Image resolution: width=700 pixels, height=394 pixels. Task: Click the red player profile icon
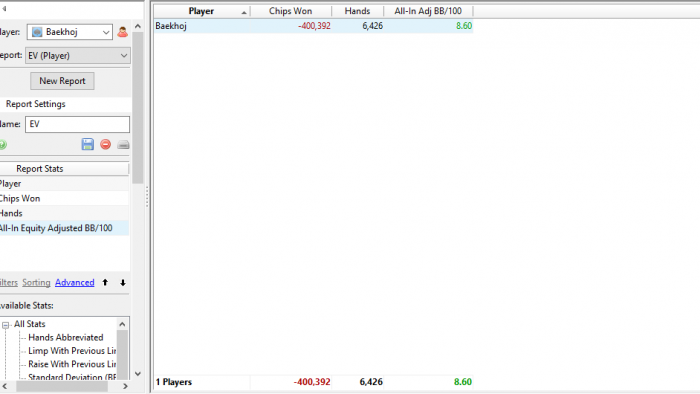point(122,32)
